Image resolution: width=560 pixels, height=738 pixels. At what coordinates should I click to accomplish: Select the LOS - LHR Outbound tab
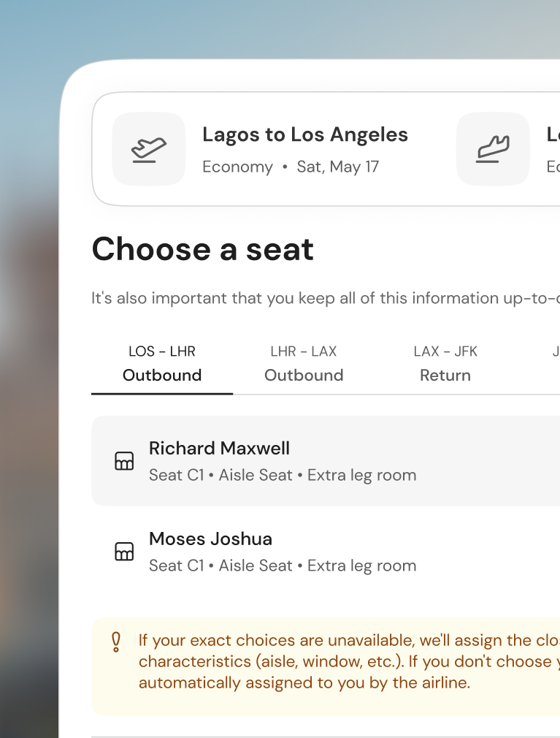[162, 363]
